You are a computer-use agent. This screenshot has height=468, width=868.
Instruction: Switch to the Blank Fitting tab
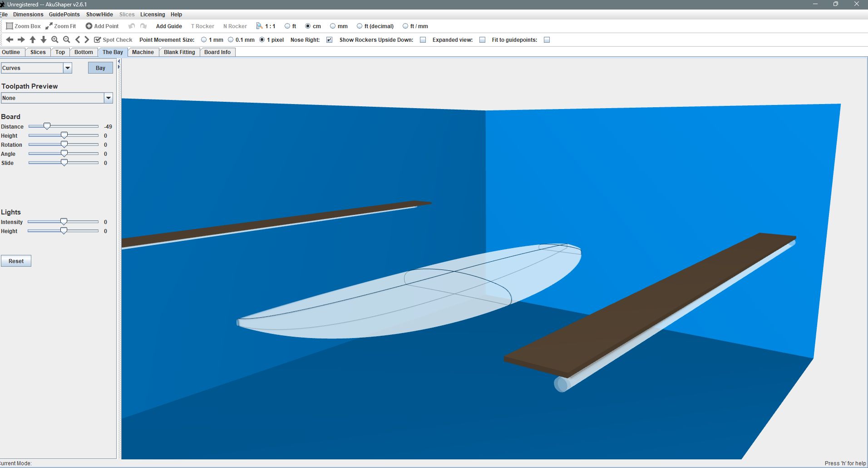(x=179, y=52)
